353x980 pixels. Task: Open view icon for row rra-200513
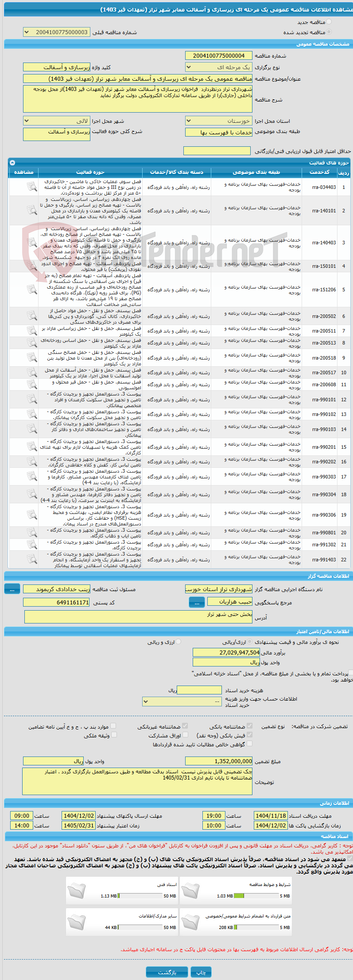point(31,343)
